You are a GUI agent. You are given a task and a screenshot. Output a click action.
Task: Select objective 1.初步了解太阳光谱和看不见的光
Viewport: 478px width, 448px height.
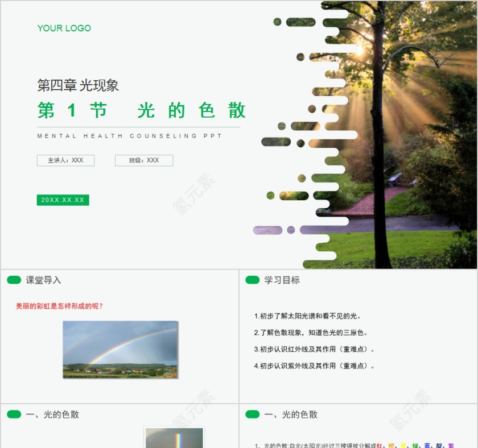coord(308,316)
